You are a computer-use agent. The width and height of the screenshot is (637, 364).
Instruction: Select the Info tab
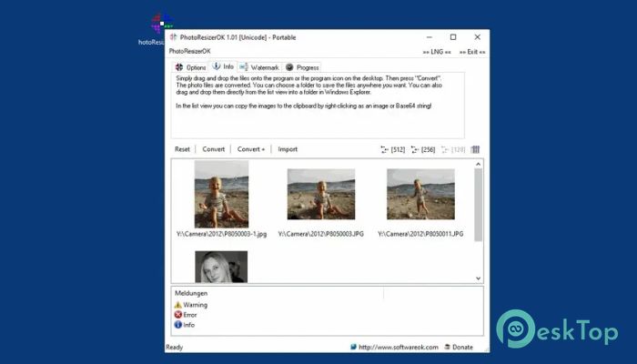pos(223,66)
